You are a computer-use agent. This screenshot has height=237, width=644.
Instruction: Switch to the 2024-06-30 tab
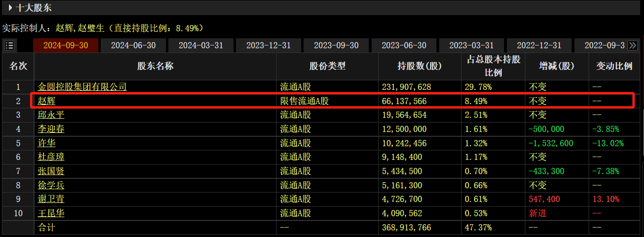(133, 45)
